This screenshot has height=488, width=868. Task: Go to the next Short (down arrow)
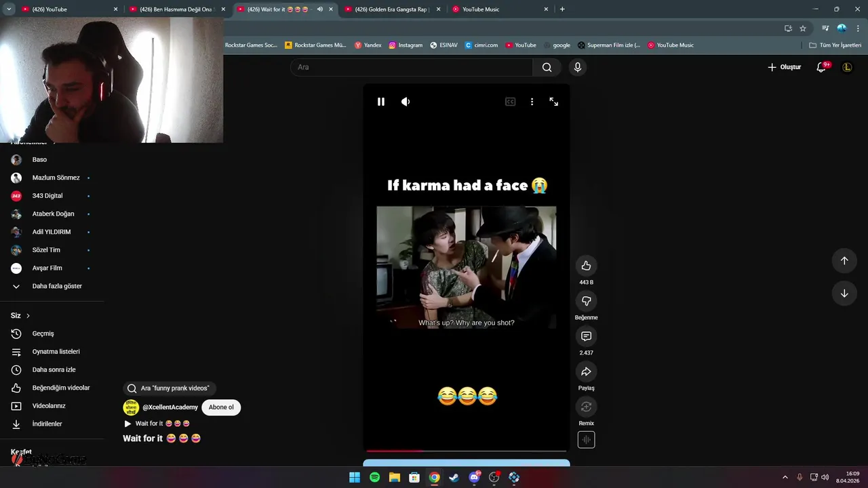point(844,293)
